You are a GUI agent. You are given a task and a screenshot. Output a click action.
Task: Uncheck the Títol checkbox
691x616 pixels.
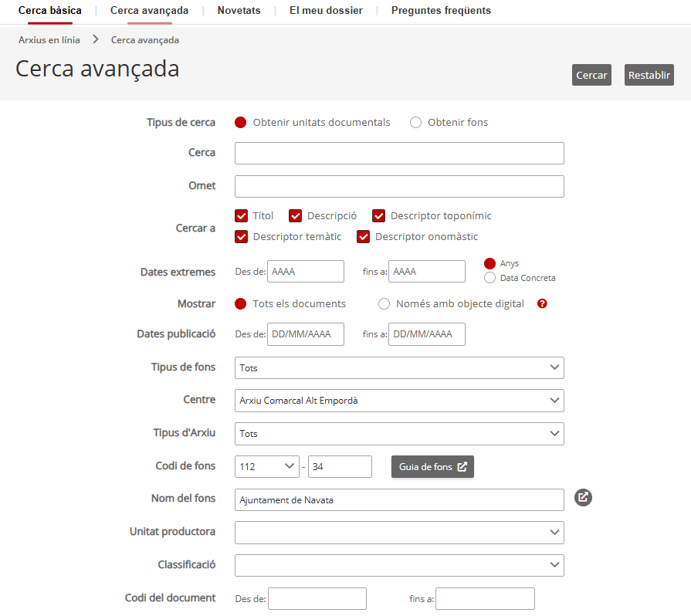click(241, 216)
